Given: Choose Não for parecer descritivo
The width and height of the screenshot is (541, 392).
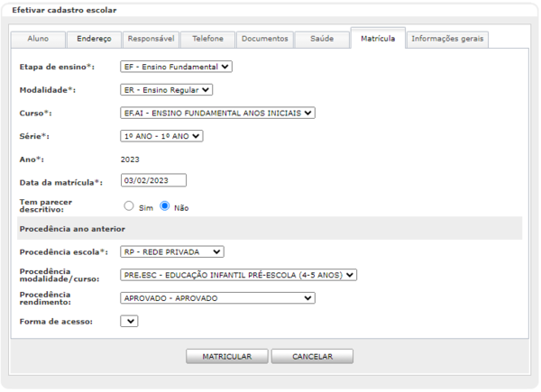Looking at the screenshot, I should click(165, 206).
